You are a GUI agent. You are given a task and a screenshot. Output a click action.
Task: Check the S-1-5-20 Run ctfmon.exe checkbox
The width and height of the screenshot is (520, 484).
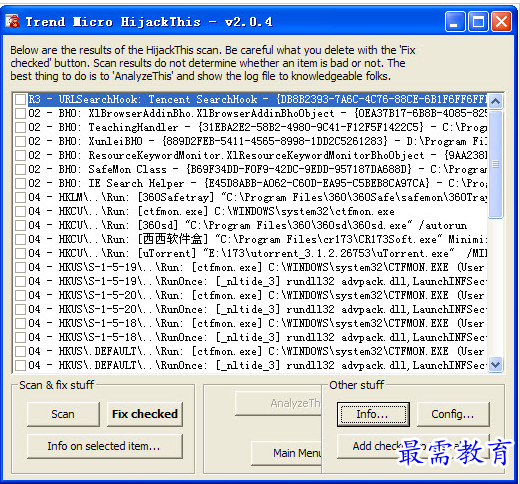[x=21, y=295]
